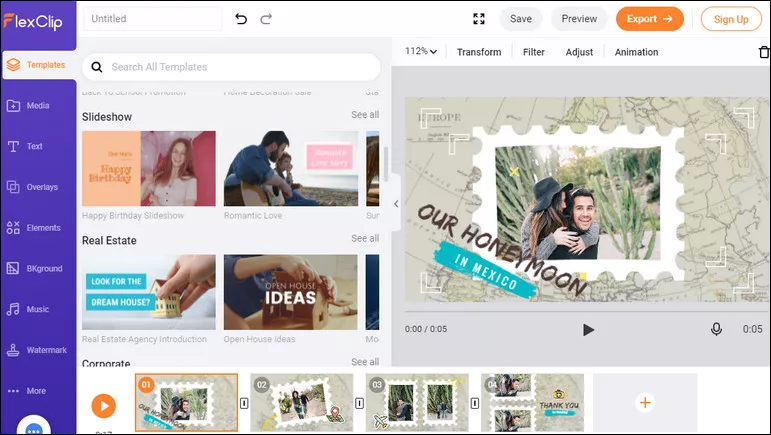Click the Save button
This screenshot has height=435, width=771.
click(x=521, y=19)
